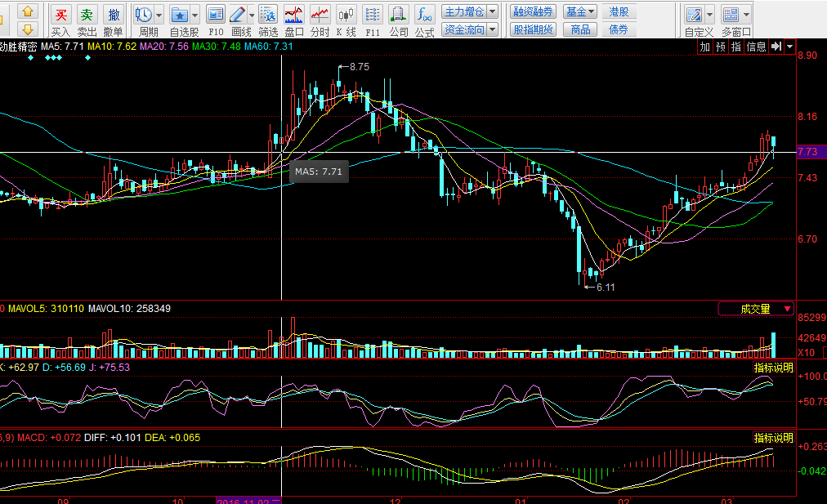Click the 卖出 sell icon
Screen dimensions: 827x504
[x=87, y=15]
